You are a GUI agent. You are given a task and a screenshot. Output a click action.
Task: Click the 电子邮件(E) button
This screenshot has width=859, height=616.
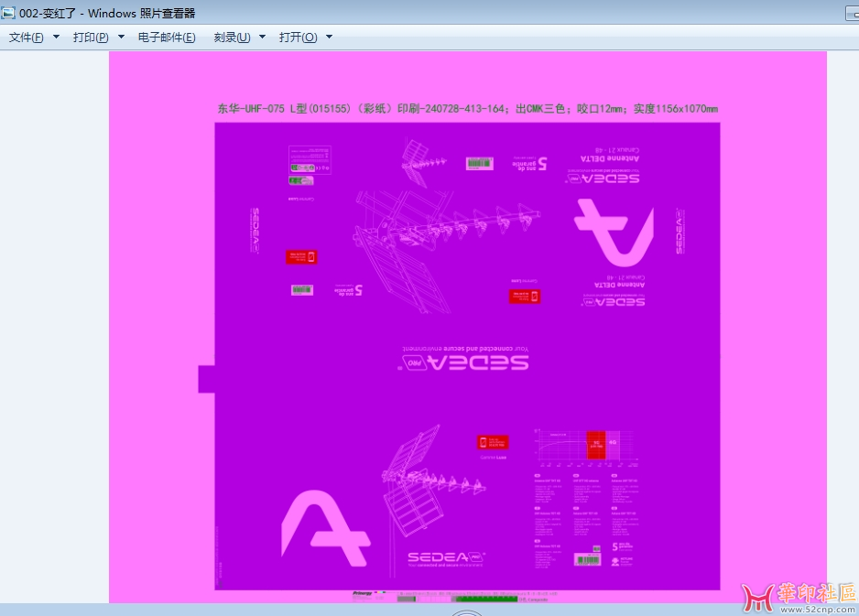167,38
